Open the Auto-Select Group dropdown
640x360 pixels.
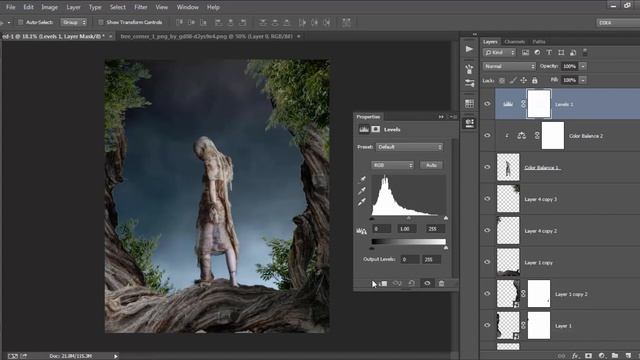click(74, 22)
